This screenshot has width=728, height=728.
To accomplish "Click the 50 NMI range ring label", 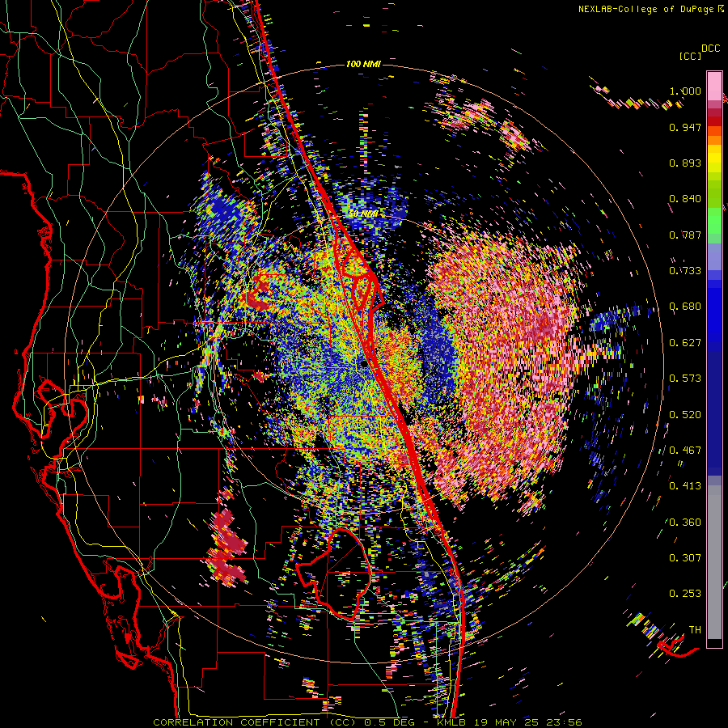I will click(x=363, y=214).
